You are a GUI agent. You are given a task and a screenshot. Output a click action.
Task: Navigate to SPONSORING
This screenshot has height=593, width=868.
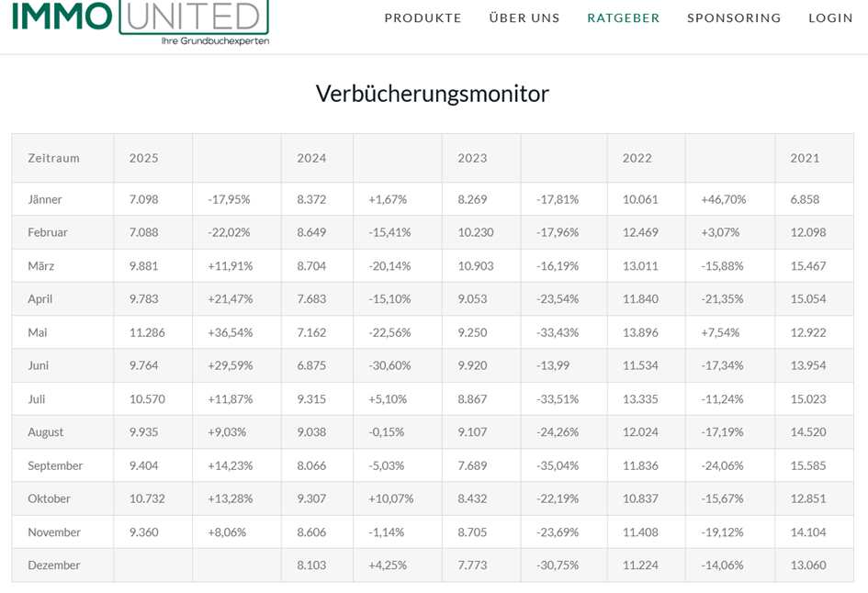tap(734, 18)
